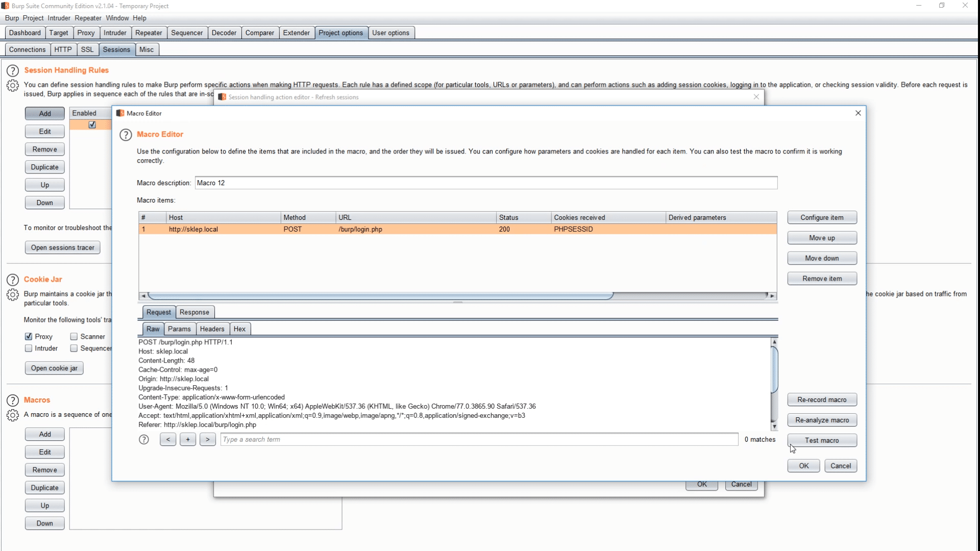Open Macros section gear icon
This screenshot has width=980, height=551.
click(x=13, y=415)
